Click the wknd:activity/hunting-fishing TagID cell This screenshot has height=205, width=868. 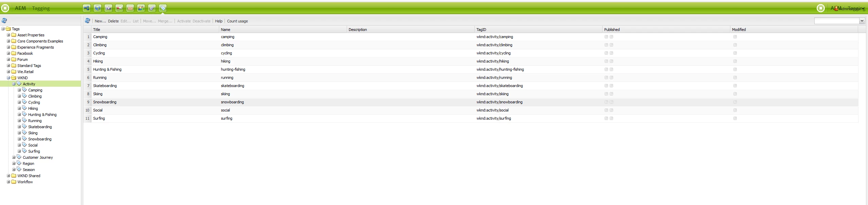pos(538,69)
